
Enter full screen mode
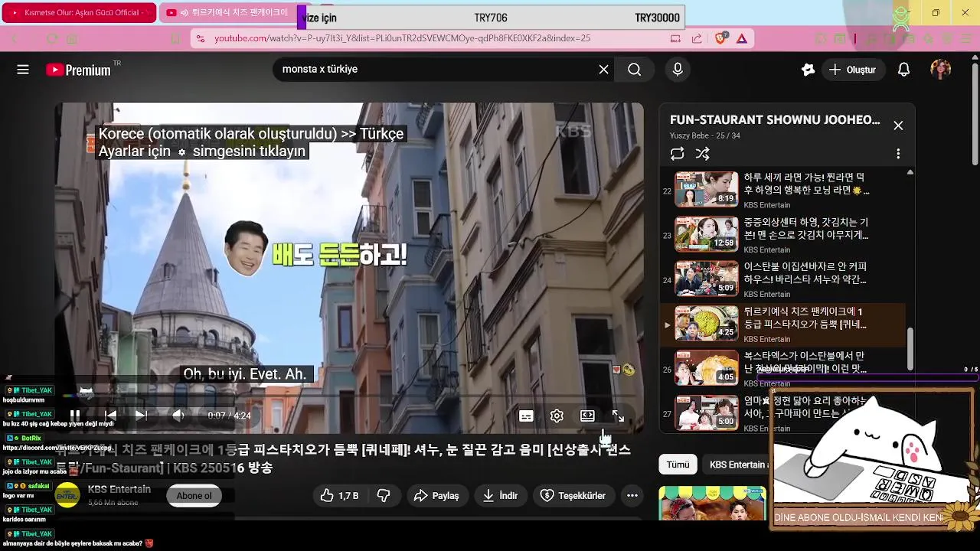click(x=618, y=416)
